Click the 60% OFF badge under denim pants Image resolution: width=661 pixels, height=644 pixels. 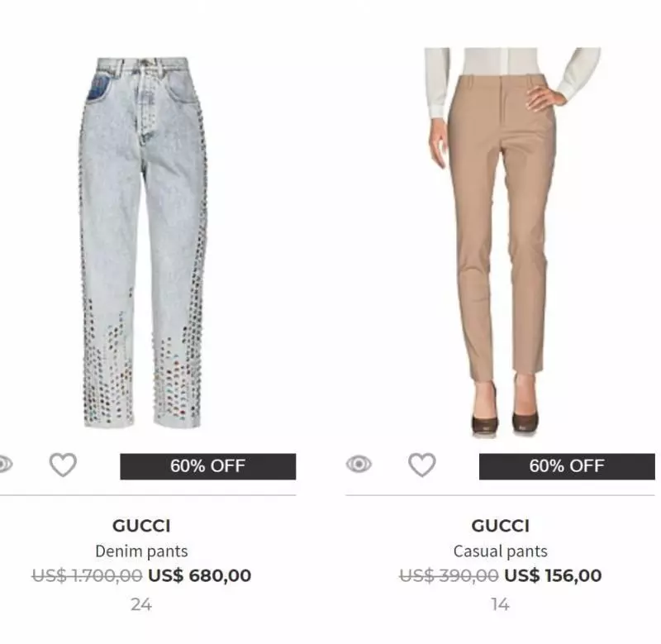pyautogui.click(x=208, y=466)
